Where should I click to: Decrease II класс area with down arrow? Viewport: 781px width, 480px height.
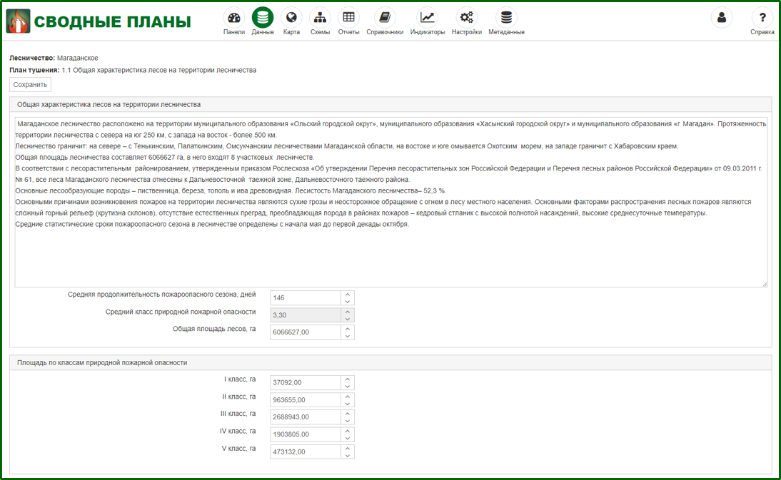coord(348,403)
